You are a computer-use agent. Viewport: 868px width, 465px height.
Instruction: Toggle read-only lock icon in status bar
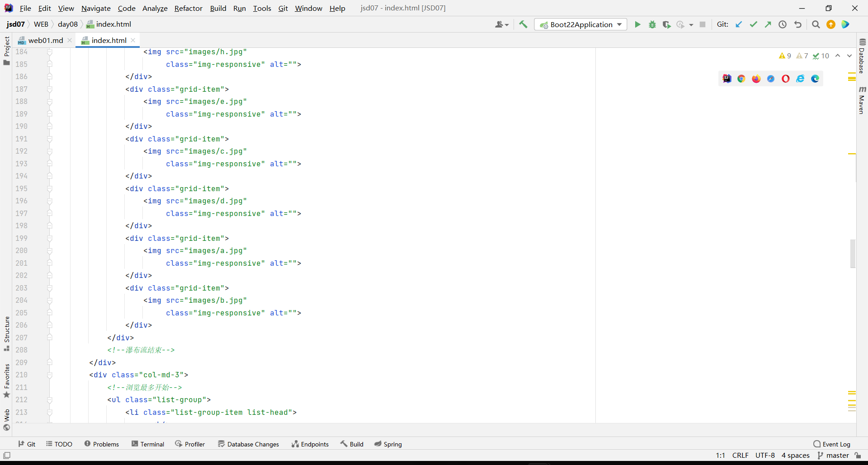858,456
